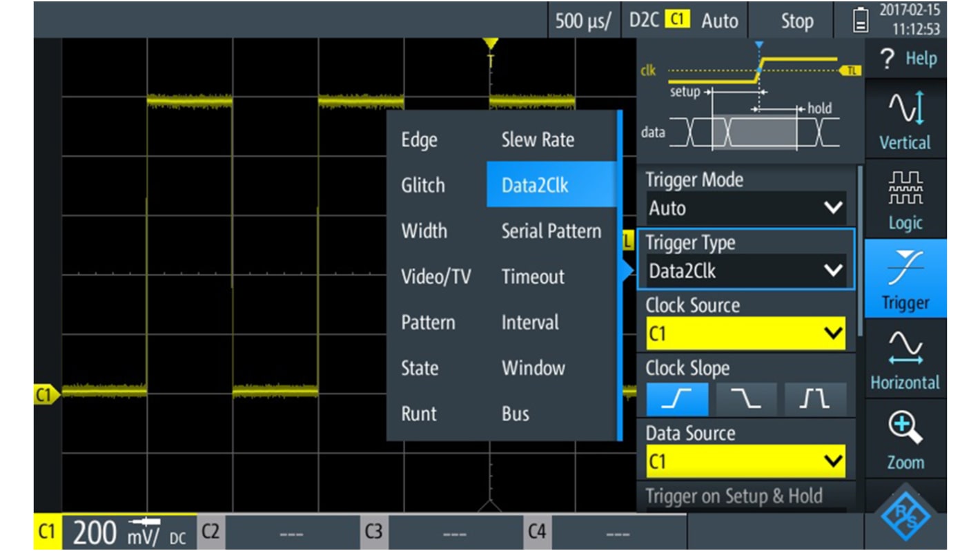Choose Serial Pattern trigger type

[551, 231]
